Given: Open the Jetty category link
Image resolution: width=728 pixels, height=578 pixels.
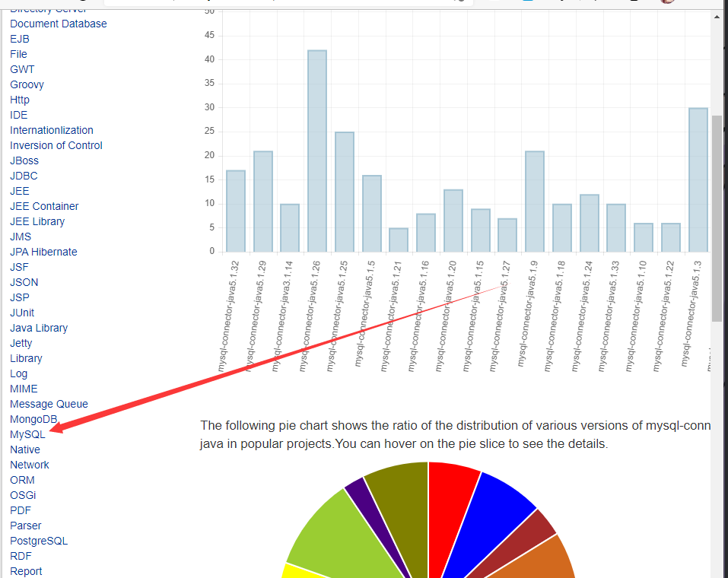Looking at the screenshot, I should coord(21,344).
